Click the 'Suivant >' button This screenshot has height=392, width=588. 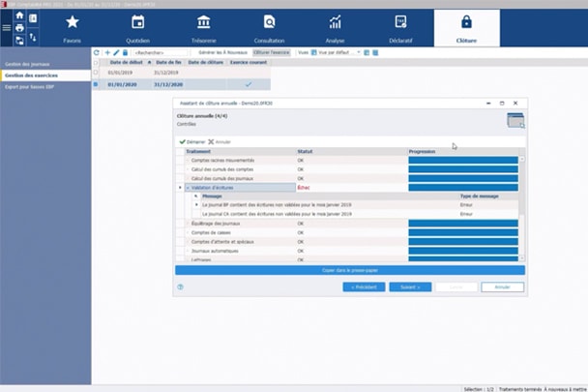click(x=409, y=286)
